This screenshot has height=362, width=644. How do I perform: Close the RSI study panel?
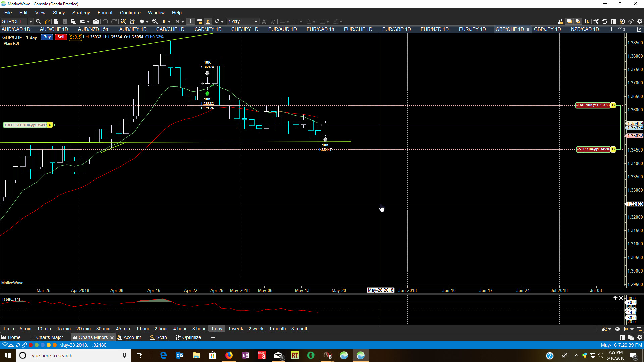click(621, 298)
